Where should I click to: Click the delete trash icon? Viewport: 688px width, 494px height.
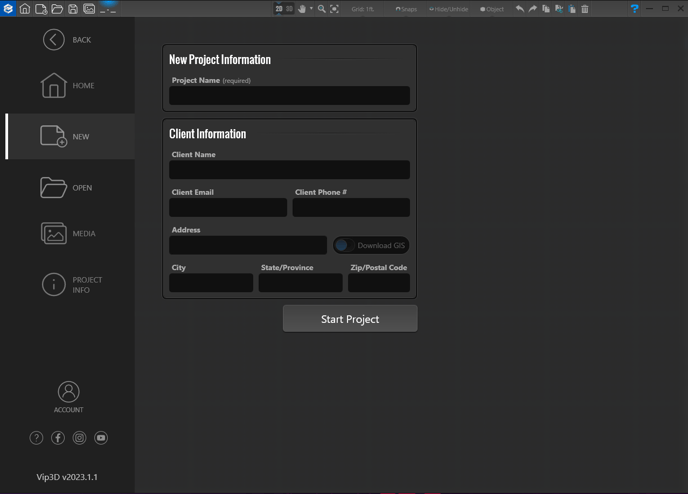coord(585,9)
